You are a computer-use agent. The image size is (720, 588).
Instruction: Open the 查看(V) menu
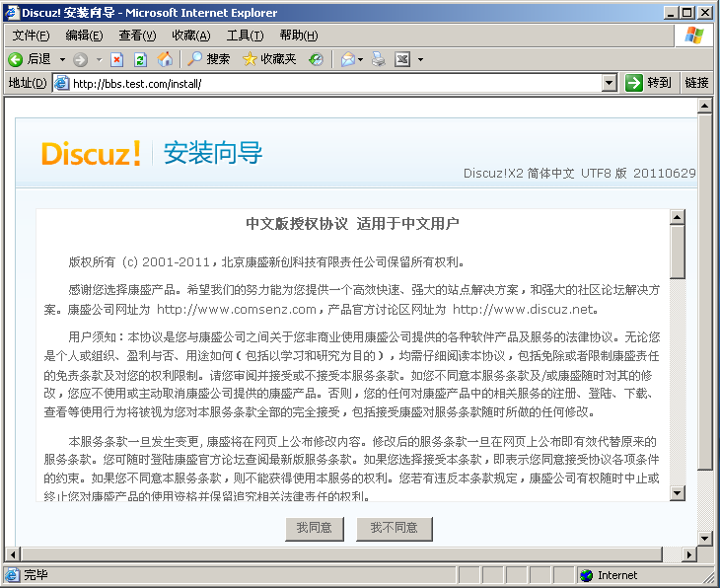click(x=137, y=36)
